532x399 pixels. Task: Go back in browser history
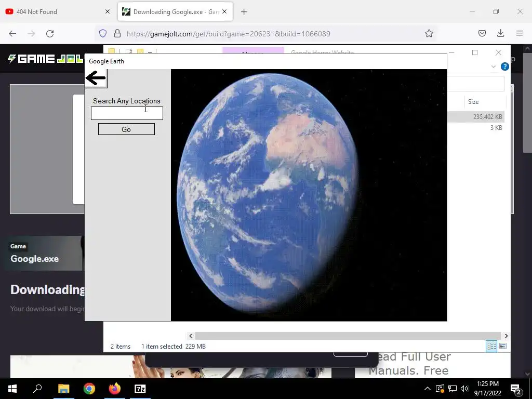[x=12, y=34]
